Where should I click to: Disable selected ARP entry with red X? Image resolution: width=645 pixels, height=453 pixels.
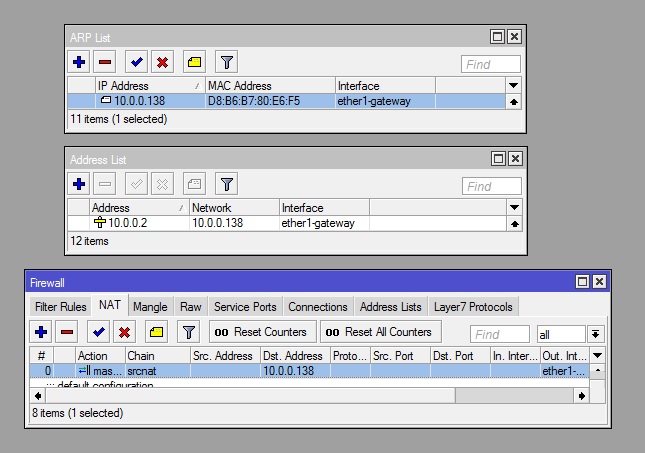pyautogui.click(x=162, y=62)
